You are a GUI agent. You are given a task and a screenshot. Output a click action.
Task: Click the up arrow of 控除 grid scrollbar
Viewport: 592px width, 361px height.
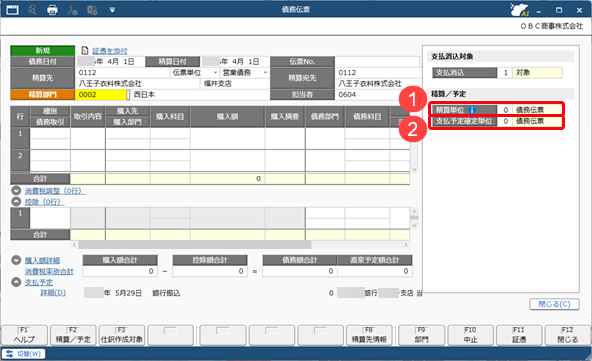414,211
